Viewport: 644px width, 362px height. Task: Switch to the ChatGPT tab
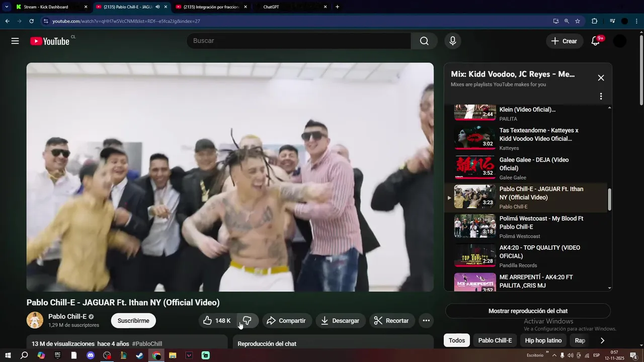[x=292, y=7]
